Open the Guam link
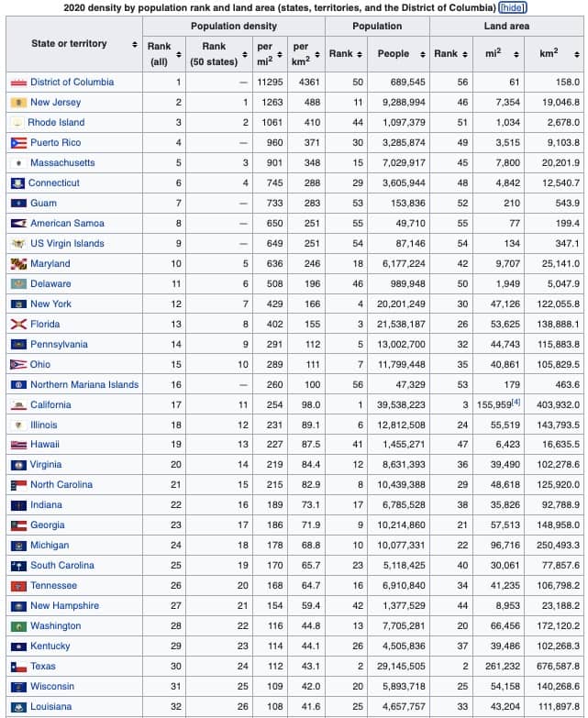This screenshot has height=718, width=588. click(43, 203)
